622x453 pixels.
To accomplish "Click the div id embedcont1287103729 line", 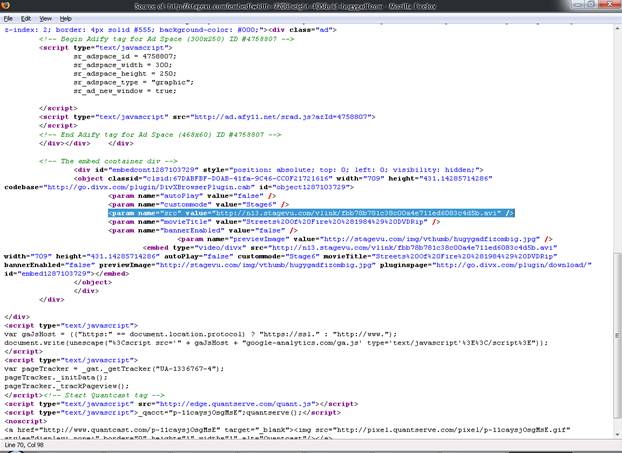I will [x=278, y=170].
